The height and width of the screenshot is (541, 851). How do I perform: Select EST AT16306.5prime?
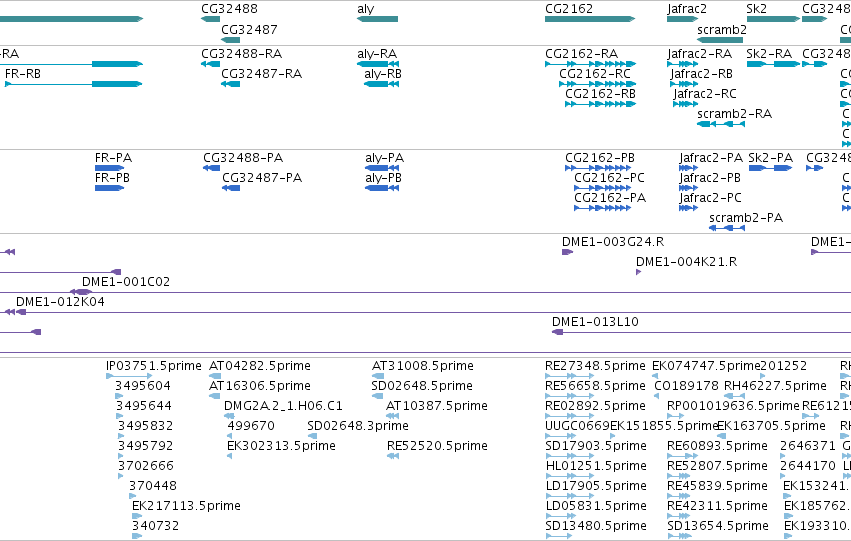(214, 396)
